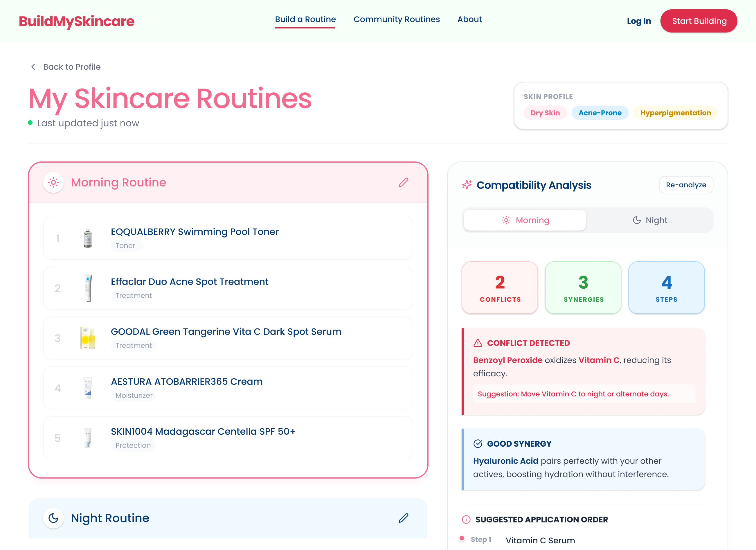This screenshot has width=756, height=550.
Task: Click the AESTURA cream product image
Action: click(88, 388)
